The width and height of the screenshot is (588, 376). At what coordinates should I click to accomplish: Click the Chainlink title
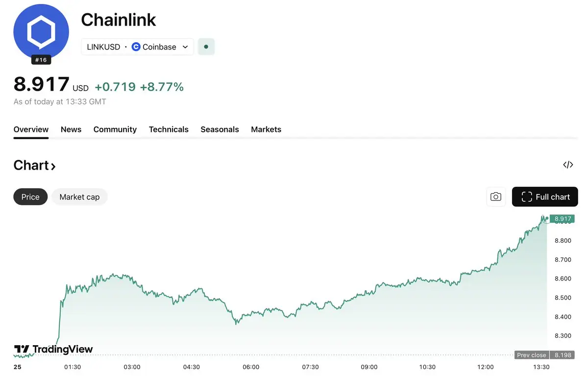(x=119, y=20)
